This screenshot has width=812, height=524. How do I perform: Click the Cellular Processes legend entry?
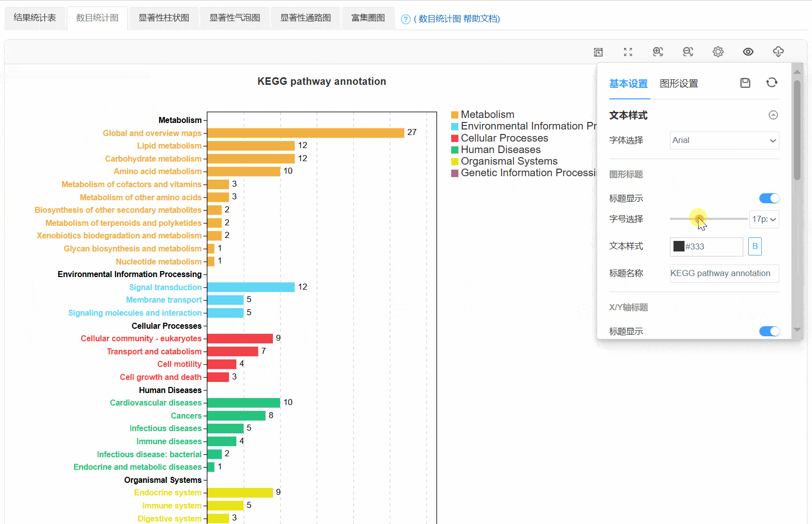point(500,138)
